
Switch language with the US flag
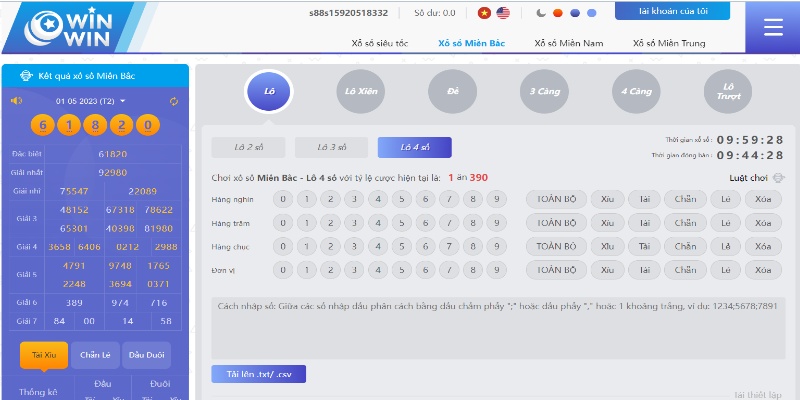(x=503, y=13)
